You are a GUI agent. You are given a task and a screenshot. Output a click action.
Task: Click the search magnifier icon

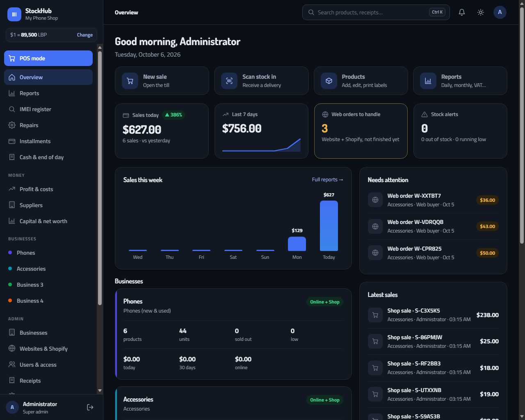(x=311, y=12)
